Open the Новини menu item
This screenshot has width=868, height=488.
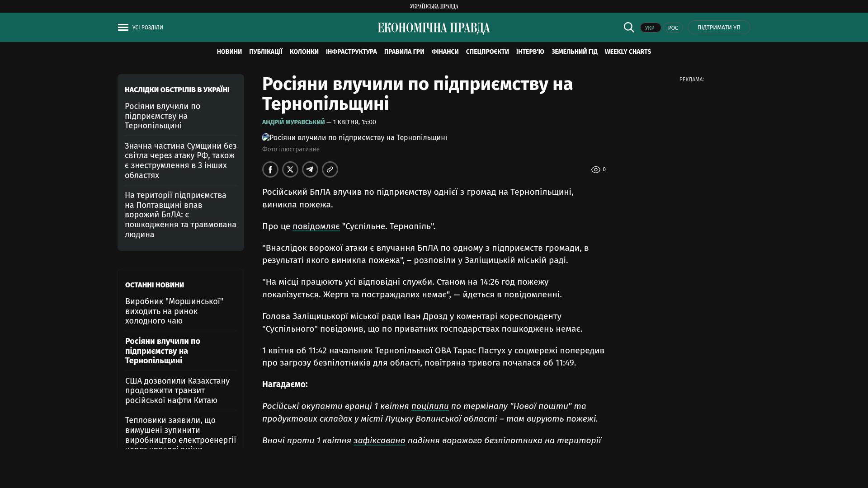(229, 52)
